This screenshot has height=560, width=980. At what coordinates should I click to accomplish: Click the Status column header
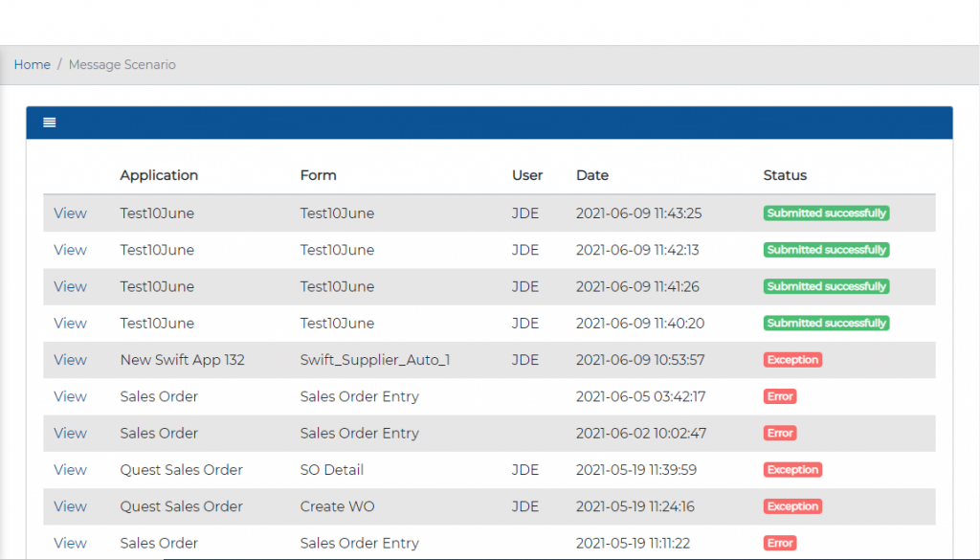[785, 175]
